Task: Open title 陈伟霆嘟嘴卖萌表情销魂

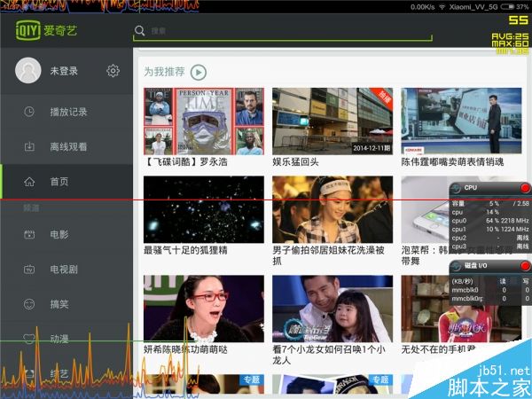Action: click(x=452, y=162)
